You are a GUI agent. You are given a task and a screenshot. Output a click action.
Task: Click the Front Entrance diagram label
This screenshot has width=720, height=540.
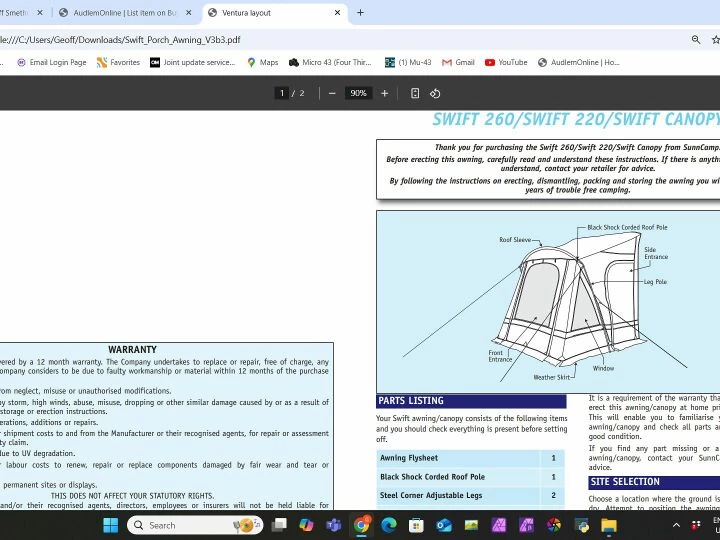click(500, 356)
